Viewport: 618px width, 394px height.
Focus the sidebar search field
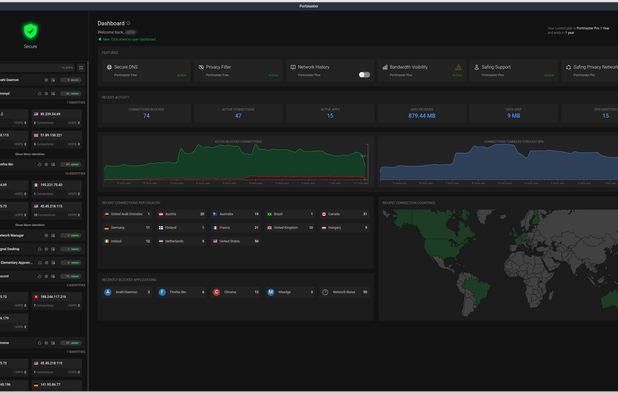(37, 68)
